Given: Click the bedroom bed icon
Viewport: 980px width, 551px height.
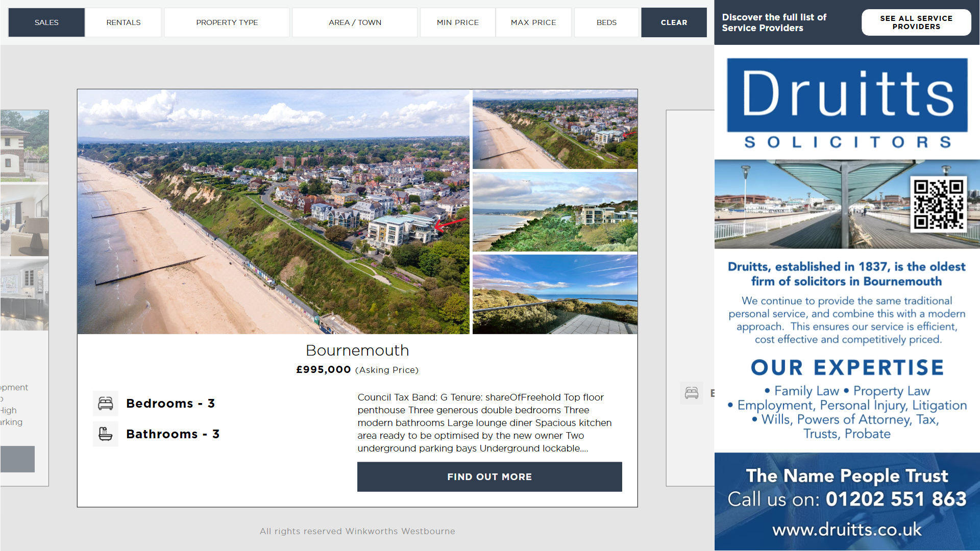Looking at the screenshot, I should 105,404.
